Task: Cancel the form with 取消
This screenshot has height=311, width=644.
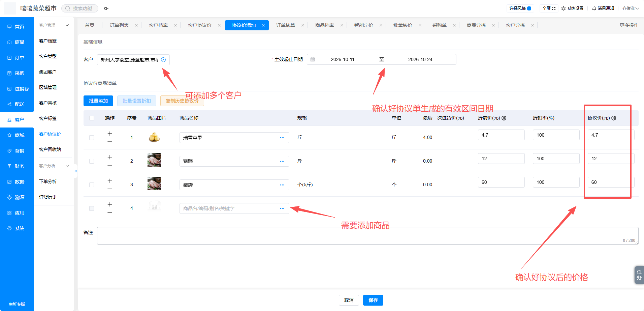Action: point(349,300)
